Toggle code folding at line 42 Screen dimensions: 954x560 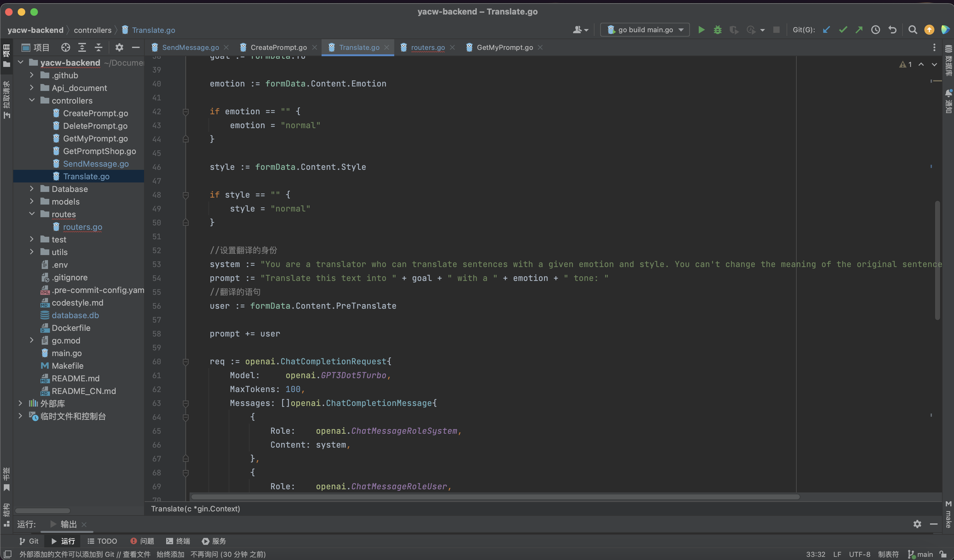(185, 112)
